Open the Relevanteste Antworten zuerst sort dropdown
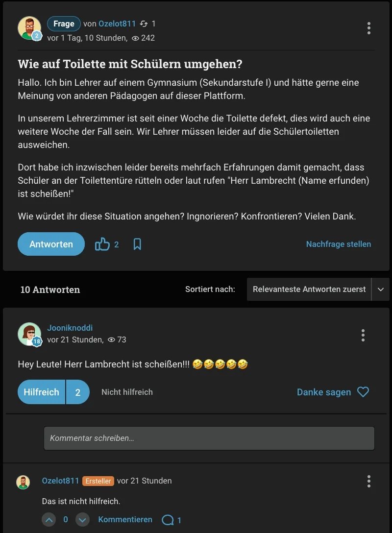The image size is (392, 533). click(309, 290)
